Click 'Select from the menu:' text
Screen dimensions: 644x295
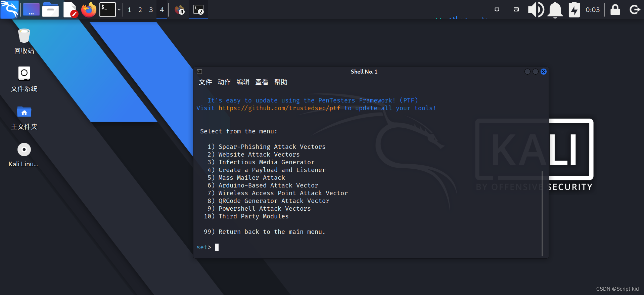pyautogui.click(x=239, y=131)
